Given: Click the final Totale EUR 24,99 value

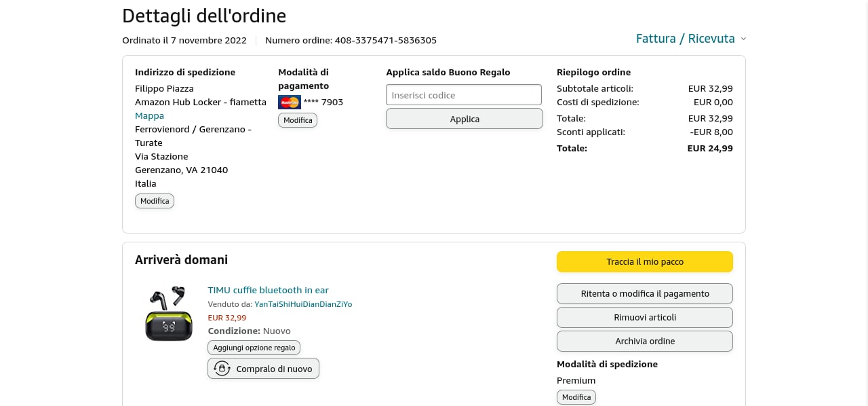Looking at the screenshot, I should pyautogui.click(x=710, y=148).
